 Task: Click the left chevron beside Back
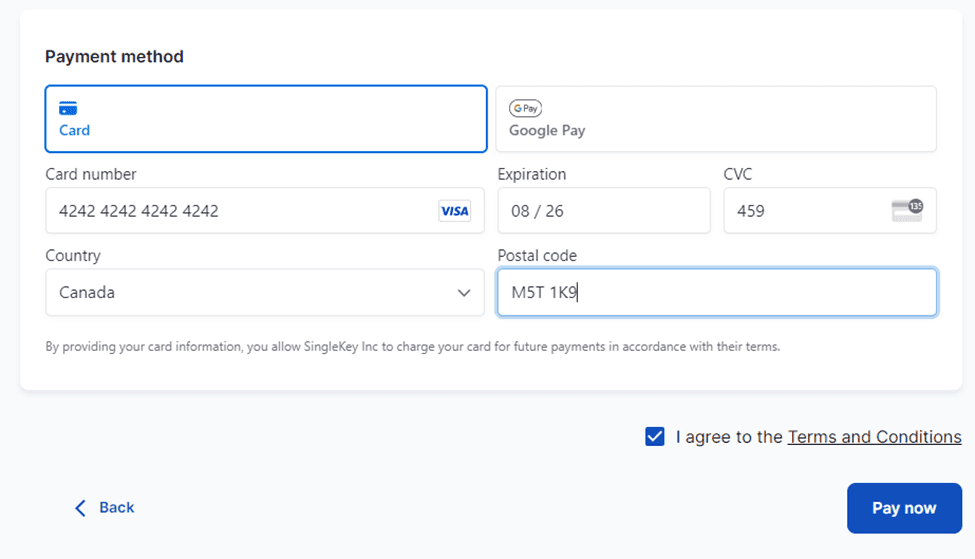(81, 508)
